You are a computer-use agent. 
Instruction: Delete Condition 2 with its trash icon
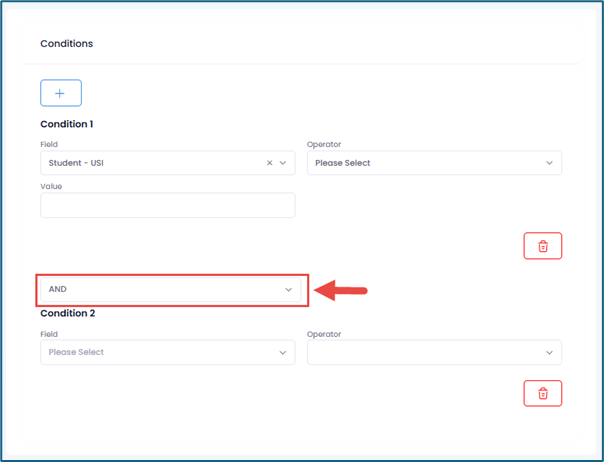pyautogui.click(x=542, y=393)
